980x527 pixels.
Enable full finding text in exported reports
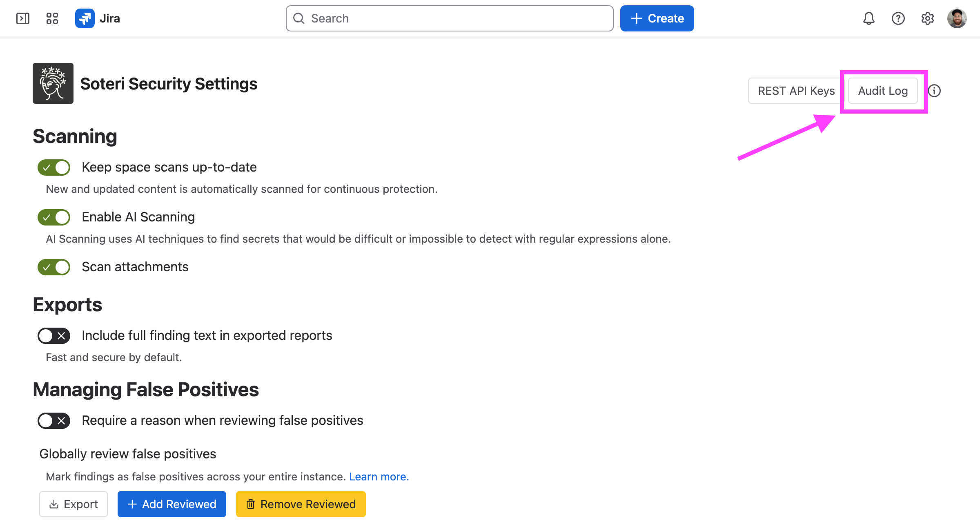[54, 336]
